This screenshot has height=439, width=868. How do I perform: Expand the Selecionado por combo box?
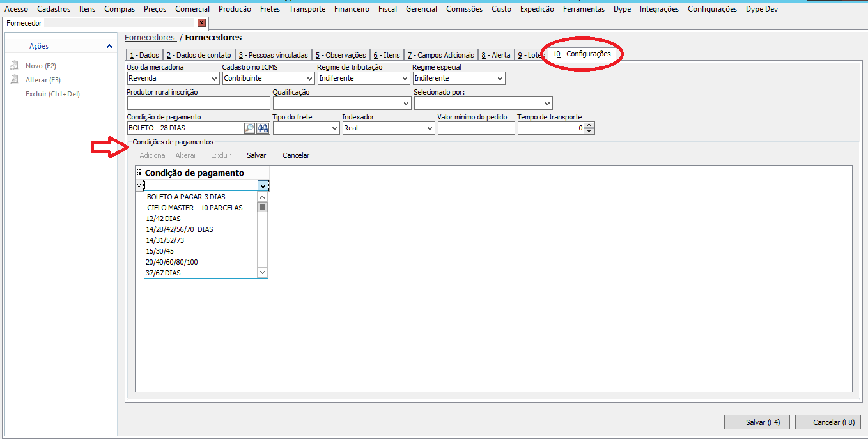pyautogui.click(x=547, y=104)
